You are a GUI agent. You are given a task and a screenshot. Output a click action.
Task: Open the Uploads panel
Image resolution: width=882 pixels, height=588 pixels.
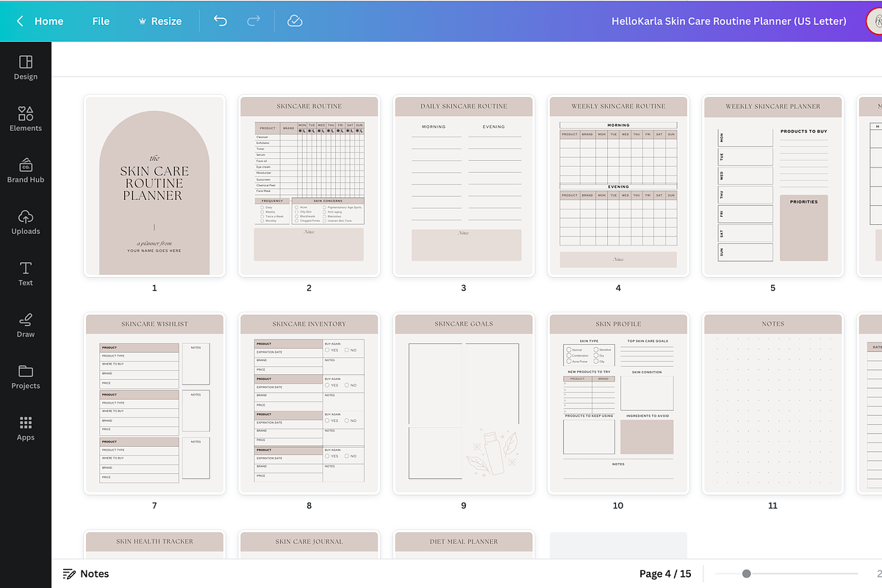26,221
